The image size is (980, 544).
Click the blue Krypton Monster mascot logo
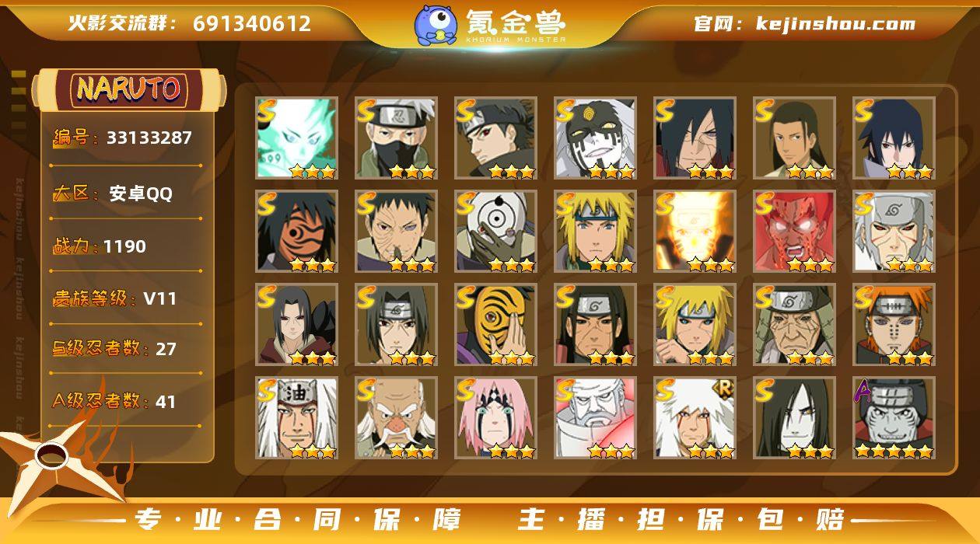(x=436, y=25)
